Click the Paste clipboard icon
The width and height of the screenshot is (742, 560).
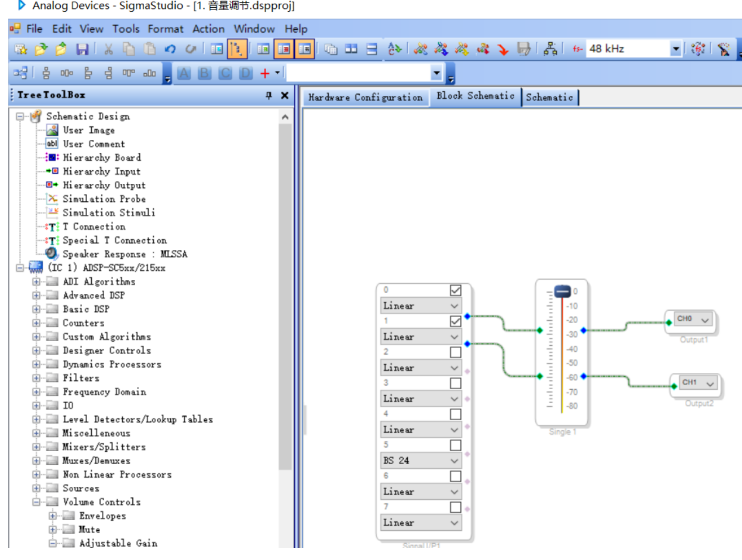150,49
